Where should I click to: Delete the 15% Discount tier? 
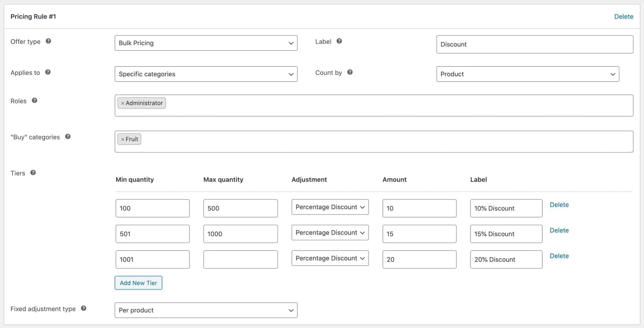559,230
